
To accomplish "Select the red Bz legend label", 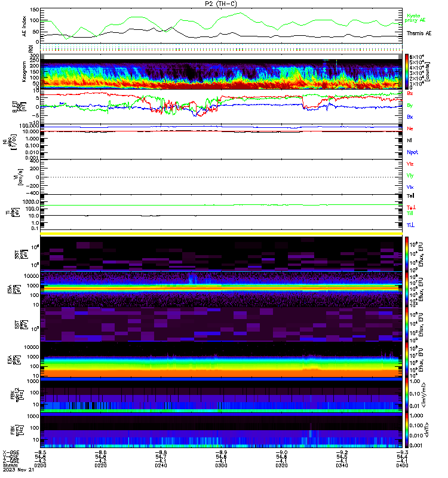I will point(410,93).
